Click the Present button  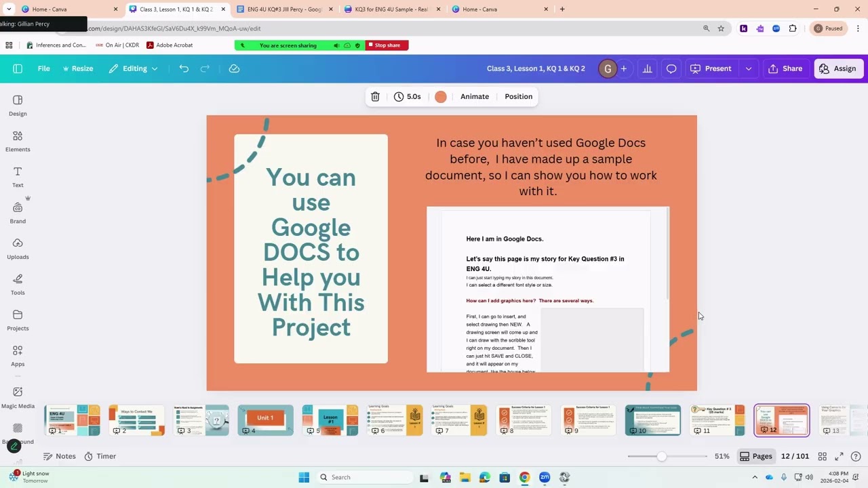click(711, 68)
